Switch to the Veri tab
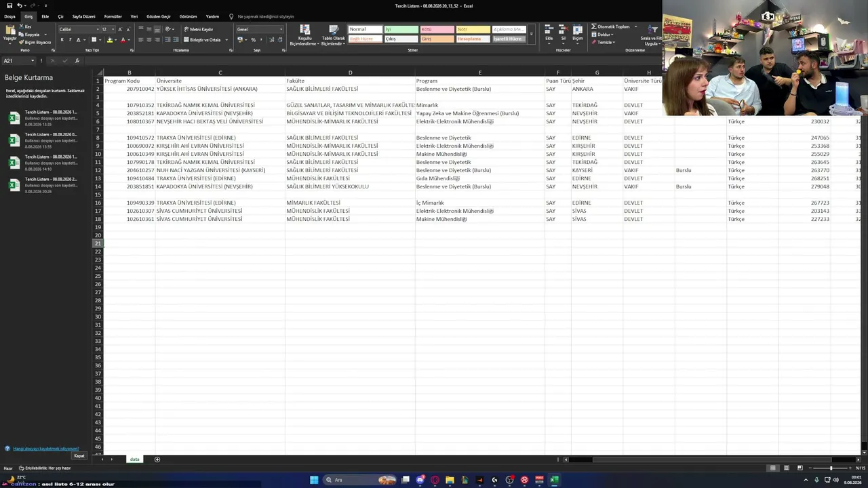868x488 pixels. (x=134, y=16)
